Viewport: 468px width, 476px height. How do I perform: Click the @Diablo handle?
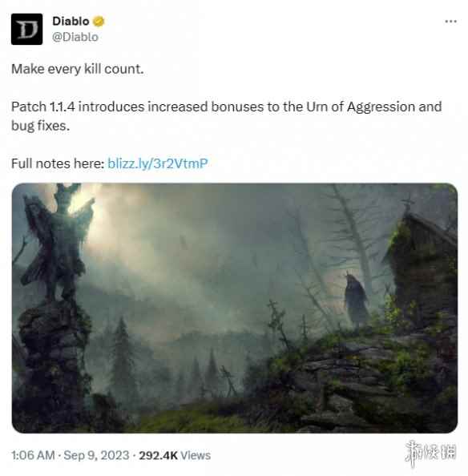75,37
